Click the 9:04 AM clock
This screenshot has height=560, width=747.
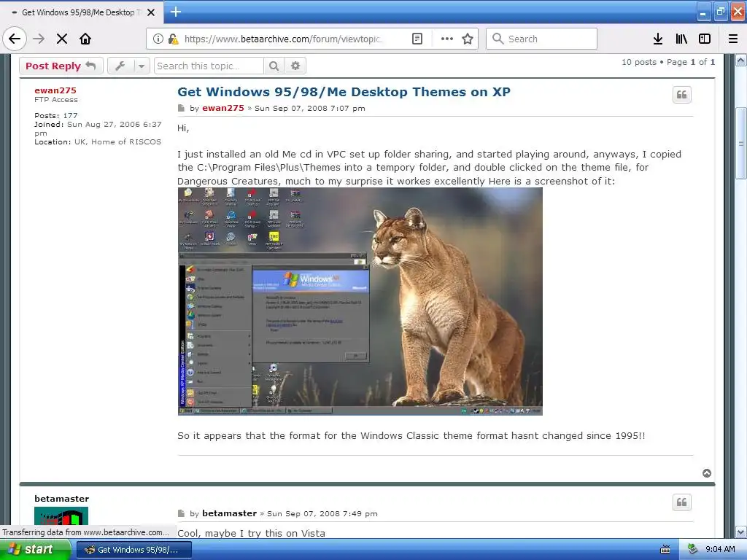click(x=720, y=550)
